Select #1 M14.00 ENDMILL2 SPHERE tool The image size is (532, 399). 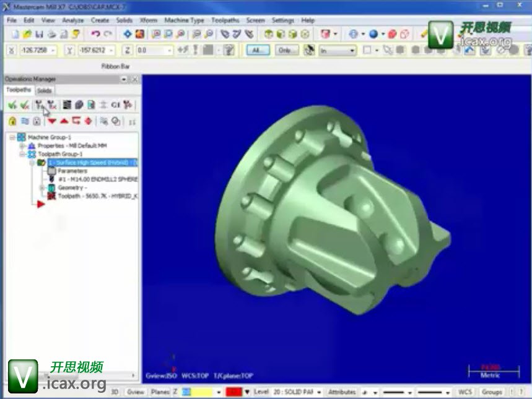click(98, 179)
